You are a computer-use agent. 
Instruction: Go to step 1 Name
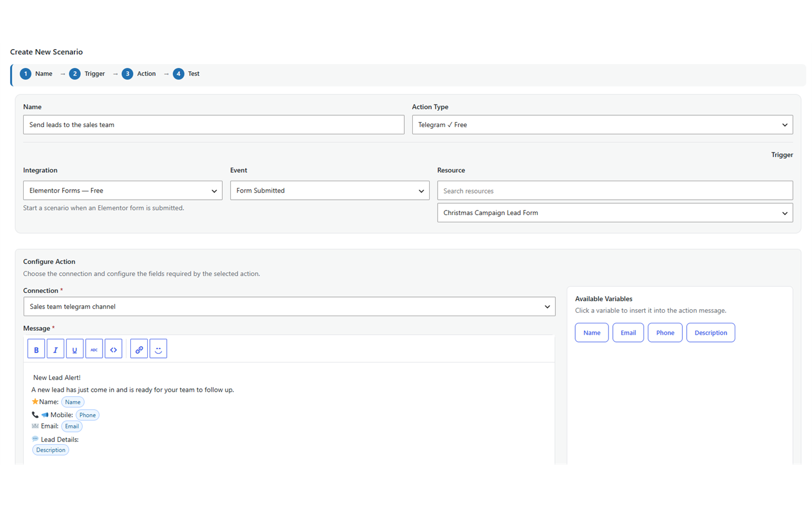tap(36, 74)
